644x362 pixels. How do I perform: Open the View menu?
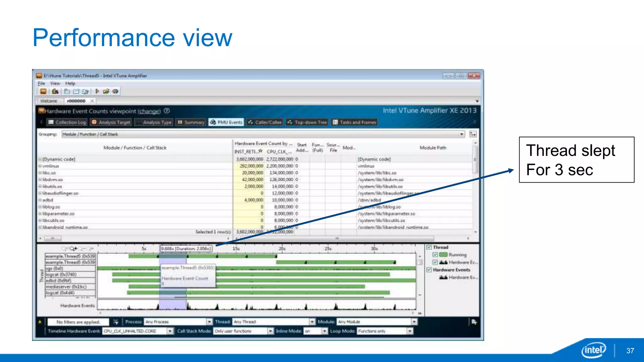pos(55,84)
